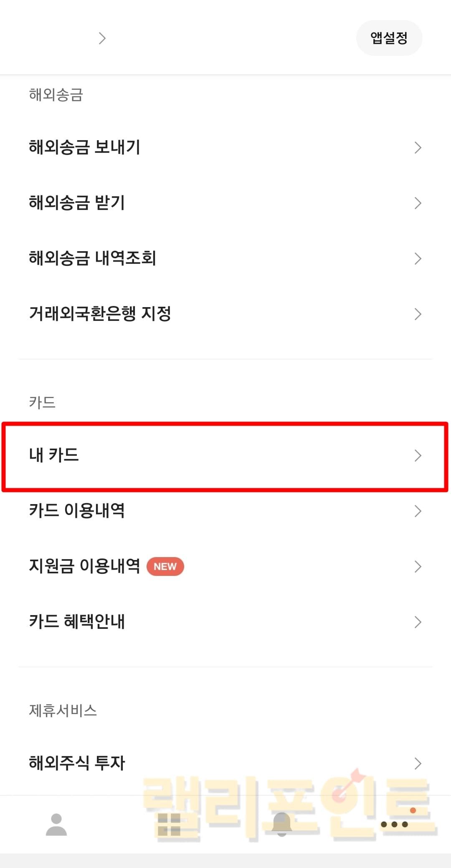This screenshot has height=868, width=451.
Task: Click chevron on 거래외국환은행 지정 row
Action: (x=418, y=314)
